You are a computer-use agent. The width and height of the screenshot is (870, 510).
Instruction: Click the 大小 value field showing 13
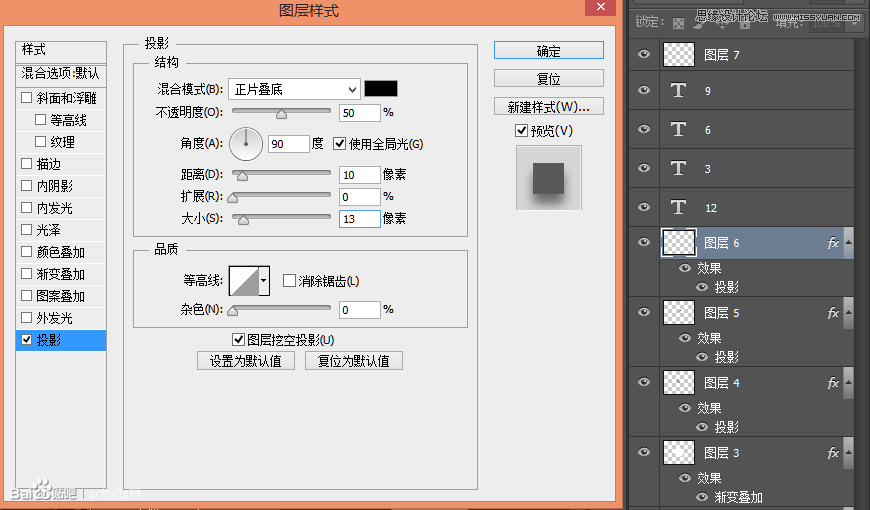[x=360, y=219]
